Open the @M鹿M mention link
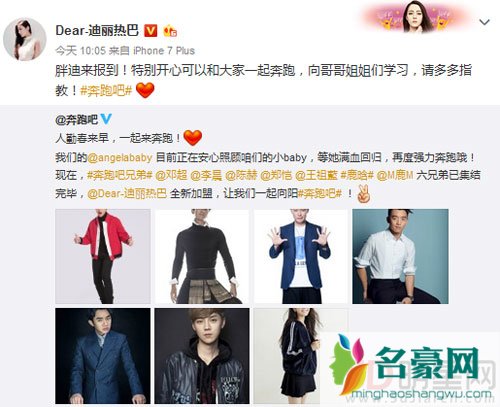The image size is (500, 407). coord(395,175)
